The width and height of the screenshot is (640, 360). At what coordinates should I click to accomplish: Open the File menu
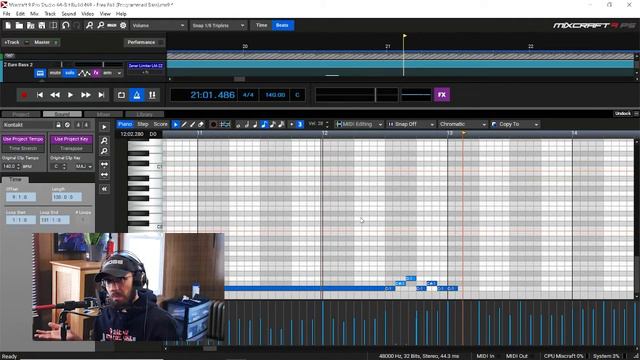pos(7,14)
